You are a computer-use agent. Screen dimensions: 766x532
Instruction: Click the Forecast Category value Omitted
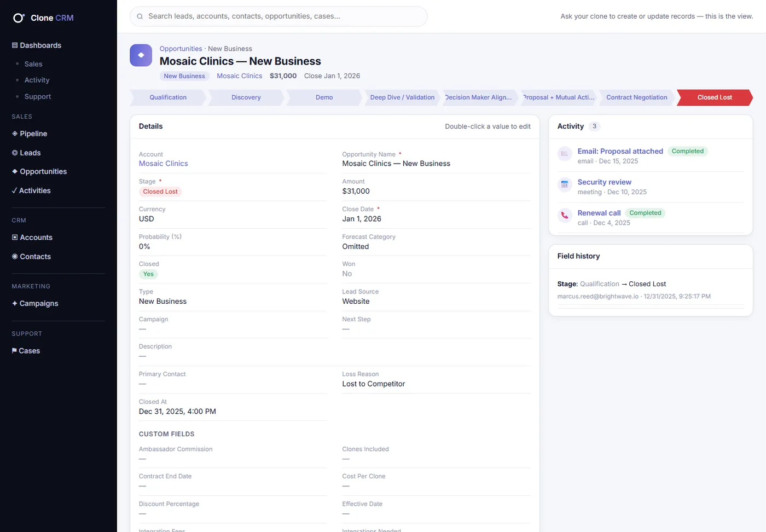[x=356, y=246]
